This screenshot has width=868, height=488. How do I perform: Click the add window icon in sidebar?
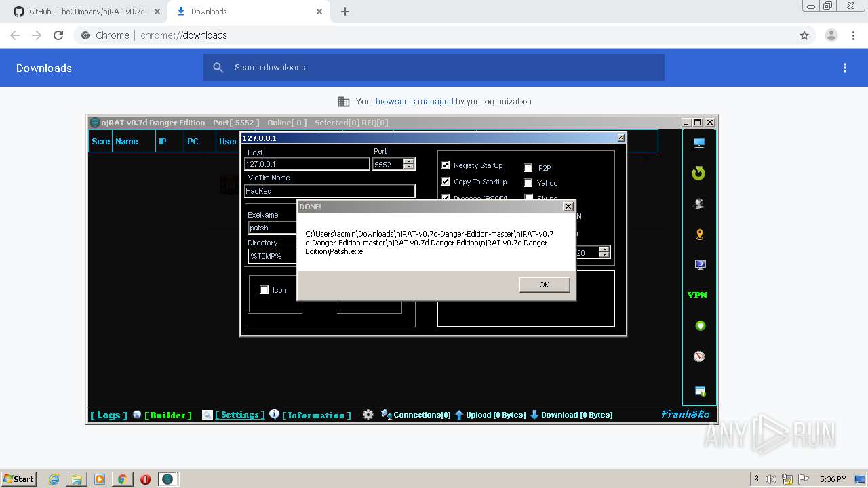tap(700, 391)
